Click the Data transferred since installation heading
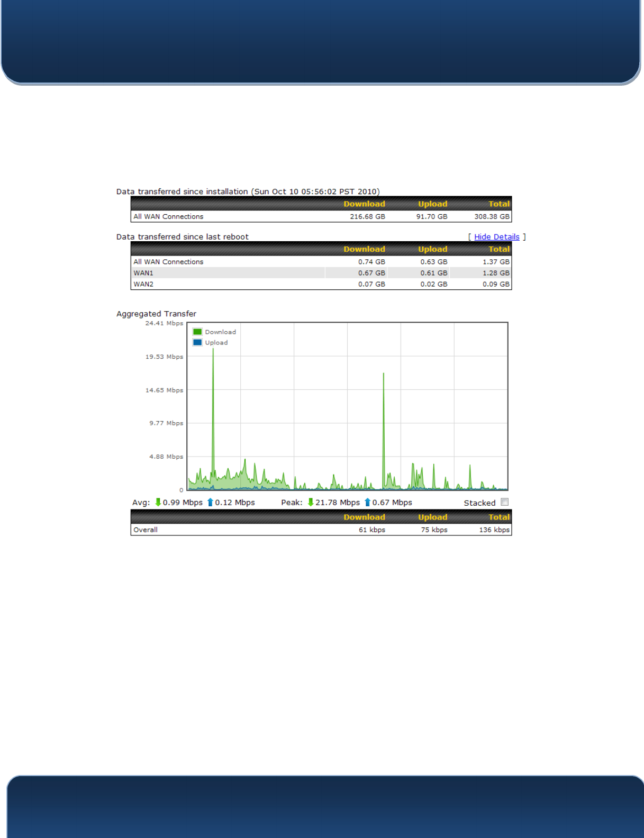The width and height of the screenshot is (644, 838). pos(248,192)
